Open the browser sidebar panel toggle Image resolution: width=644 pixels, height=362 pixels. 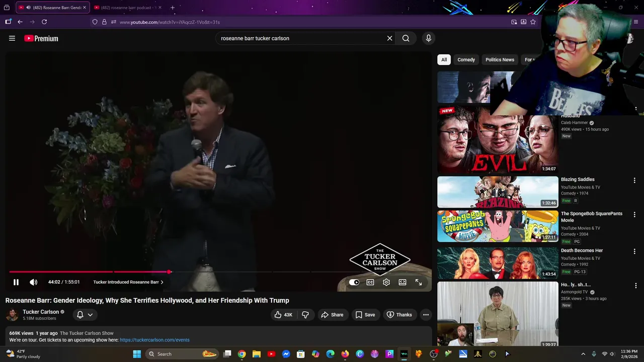(x=8, y=22)
